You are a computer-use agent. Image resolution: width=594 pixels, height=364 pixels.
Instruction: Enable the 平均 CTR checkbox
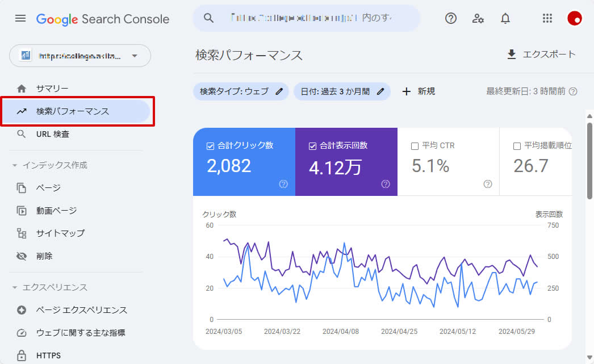[415, 146]
